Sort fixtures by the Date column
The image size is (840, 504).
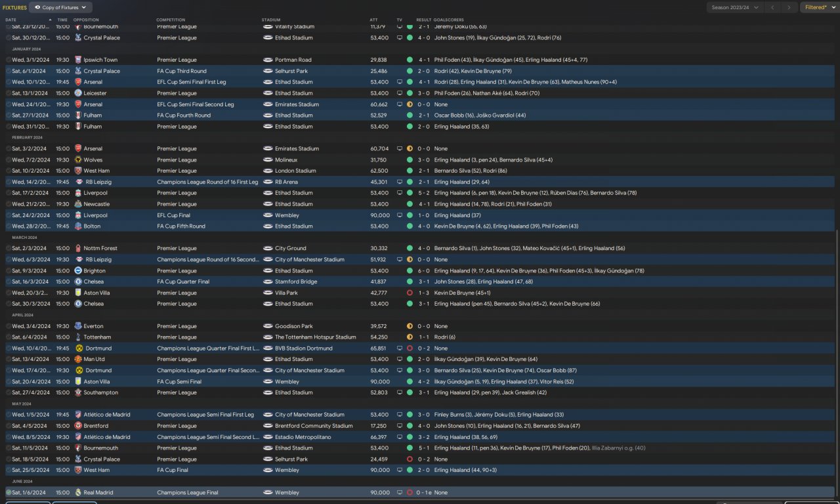point(11,20)
